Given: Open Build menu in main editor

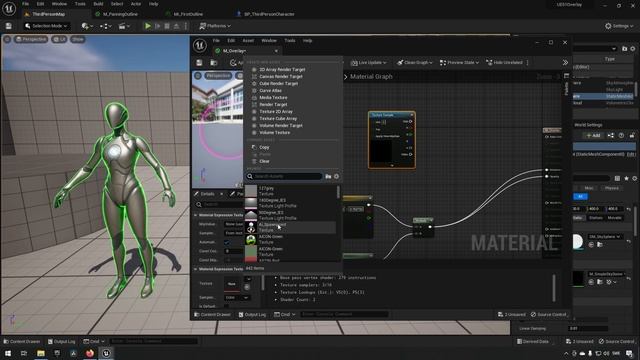Looking at the screenshot, I should tap(98, 4).
